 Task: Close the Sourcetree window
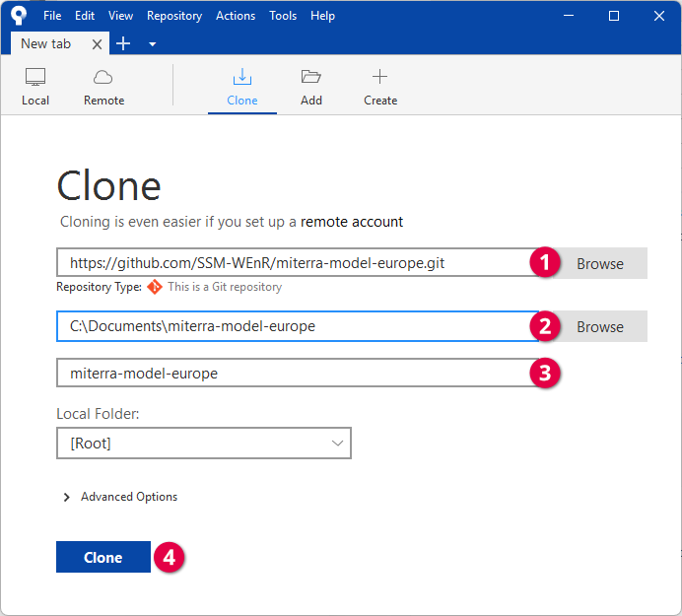pos(659,16)
